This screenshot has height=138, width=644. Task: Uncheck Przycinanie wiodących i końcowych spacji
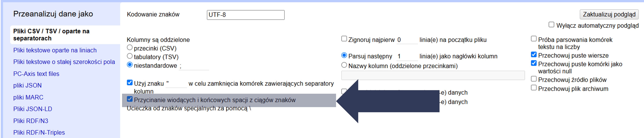[130, 99]
